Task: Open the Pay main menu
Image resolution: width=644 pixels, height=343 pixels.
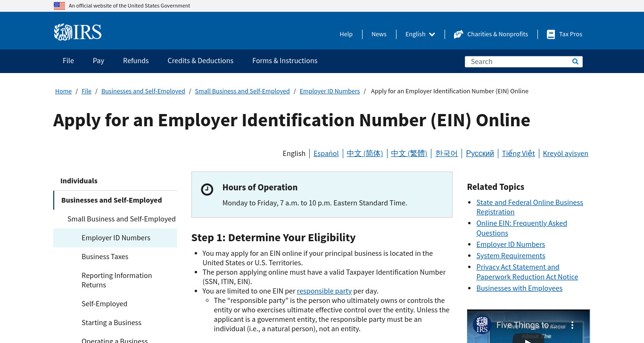Action: pyautogui.click(x=99, y=61)
